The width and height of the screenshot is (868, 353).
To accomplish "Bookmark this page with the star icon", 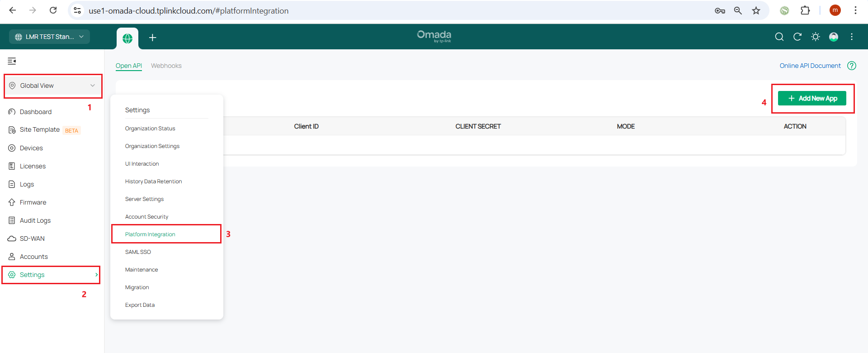I will click(756, 10).
